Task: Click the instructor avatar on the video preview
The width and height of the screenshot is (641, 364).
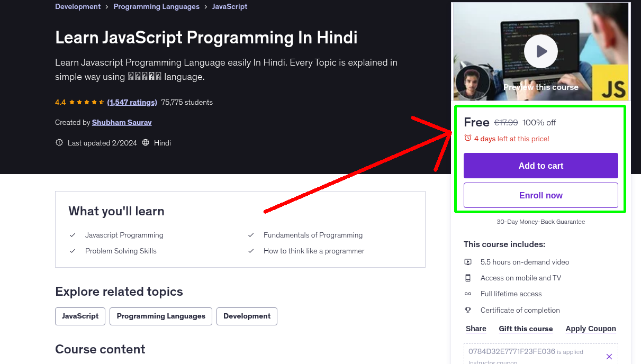Action: click(x=473, y=83)
